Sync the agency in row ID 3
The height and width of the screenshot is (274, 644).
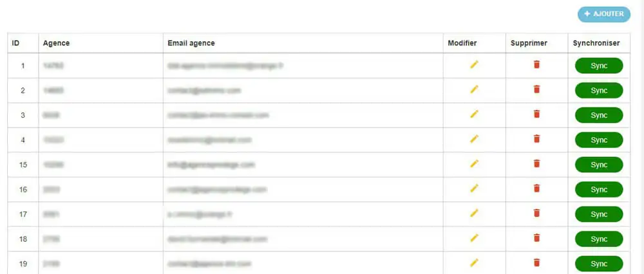[x=599, y=115]
